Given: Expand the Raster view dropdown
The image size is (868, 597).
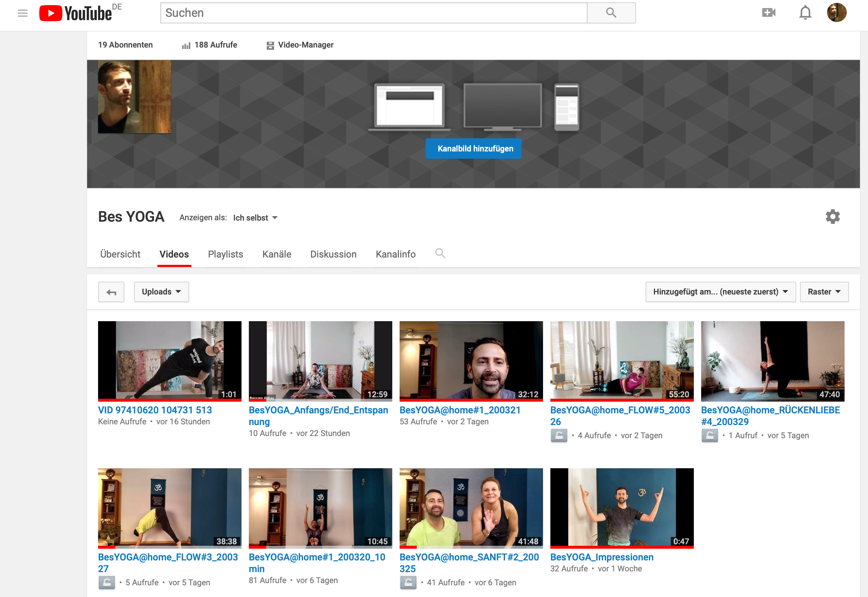Looking at the screenshot, I should pyautogui.click(x=824, y=292).
